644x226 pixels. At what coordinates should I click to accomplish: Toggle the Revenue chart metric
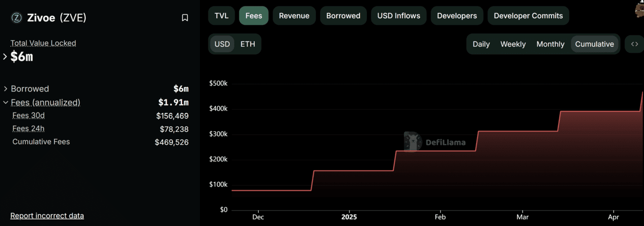click(294, 16)
